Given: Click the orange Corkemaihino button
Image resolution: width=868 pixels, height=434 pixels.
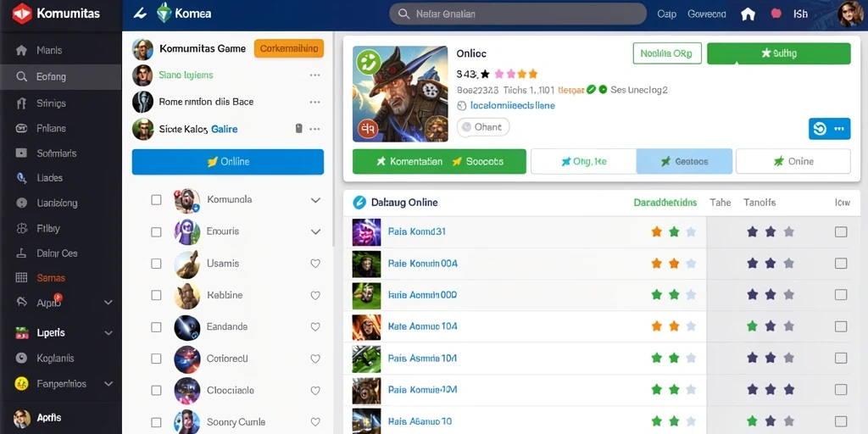Looking at the screenshot, I should point(289,48).
